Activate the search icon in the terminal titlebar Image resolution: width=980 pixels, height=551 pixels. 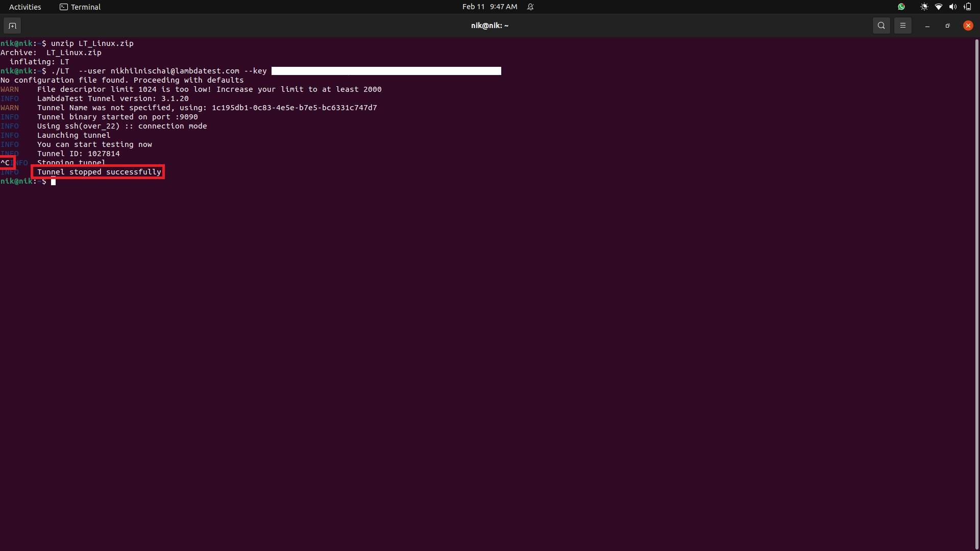tap(881, 26)
